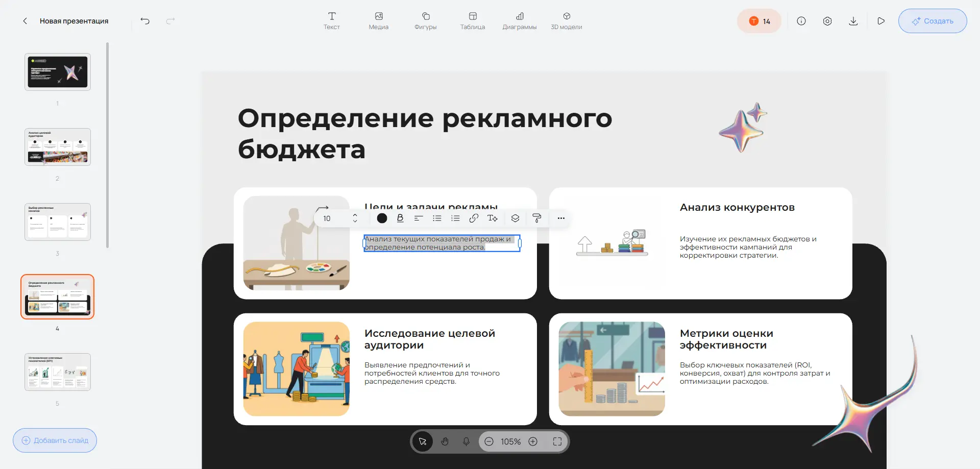Add a hyperlink to selected text
This screenshot has height=469, width=980.
(474, 218)
